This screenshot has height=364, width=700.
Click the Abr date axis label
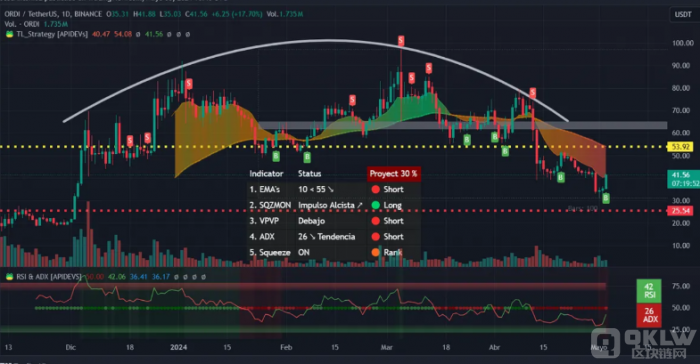pyautogui.click(x=494, y=347)
